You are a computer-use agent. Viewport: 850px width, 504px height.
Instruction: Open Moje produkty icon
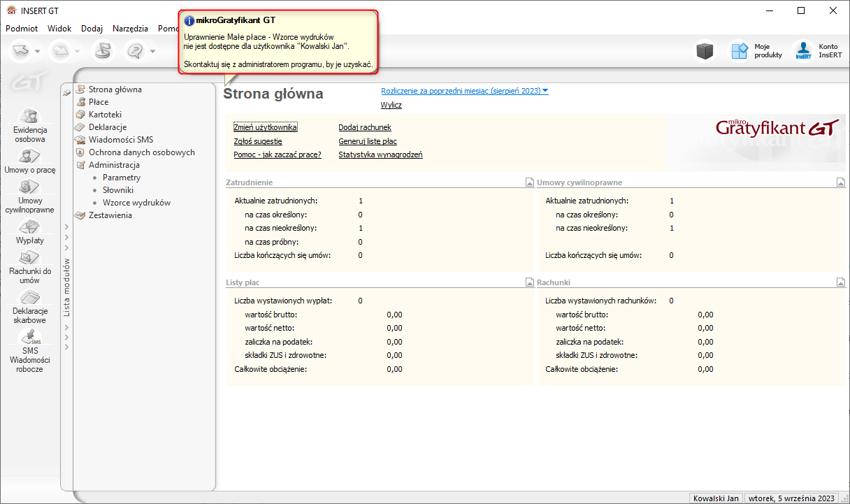coord(740,50)
